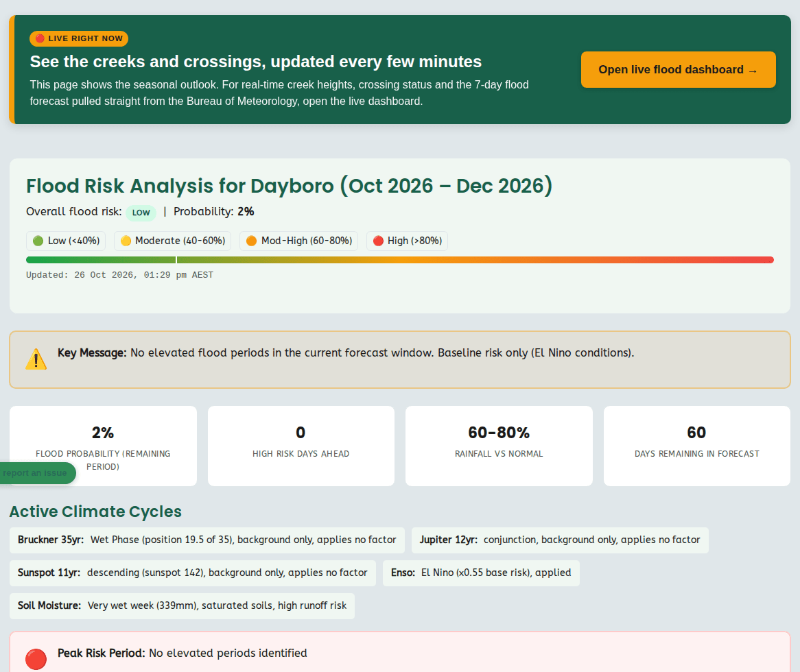The width and height of the screenshot is (800, 672).
Task: Click the green Low (<40%) legend dot
Action: [x=38, y=241]
